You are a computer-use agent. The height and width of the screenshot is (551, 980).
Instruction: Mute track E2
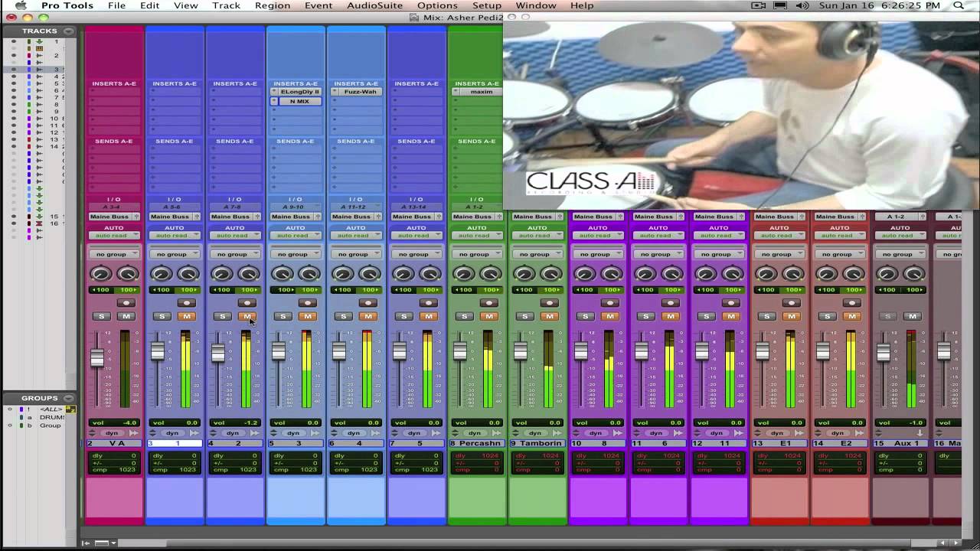tap(852, 316)
